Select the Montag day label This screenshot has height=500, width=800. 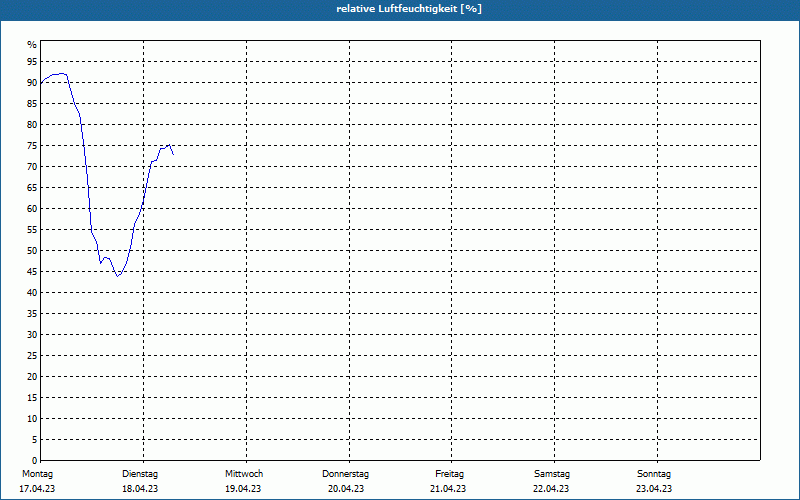(x=37, y=474)
